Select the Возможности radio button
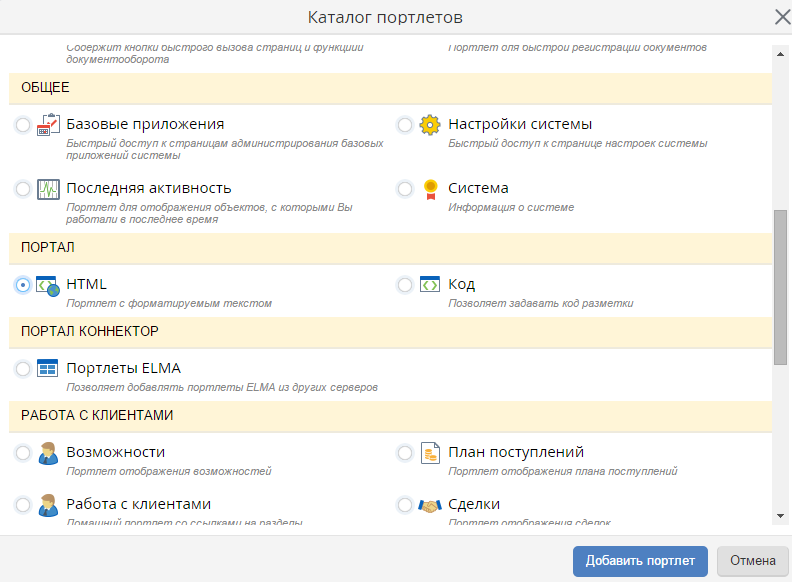The height and width of the screenshot is (582, 792). click(23, 453)
